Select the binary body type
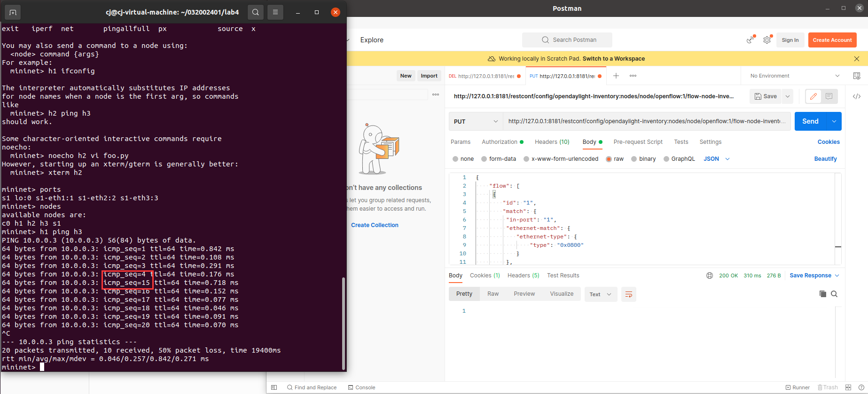The width and height of the screenshot is (868, 394). tap(643, 159)
